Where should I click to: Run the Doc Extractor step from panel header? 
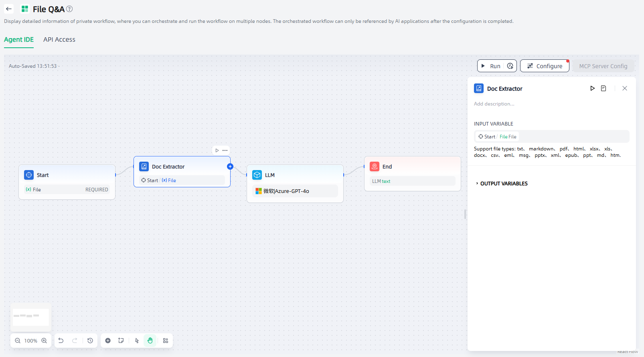pyautogui.click(x=592, y=88)
